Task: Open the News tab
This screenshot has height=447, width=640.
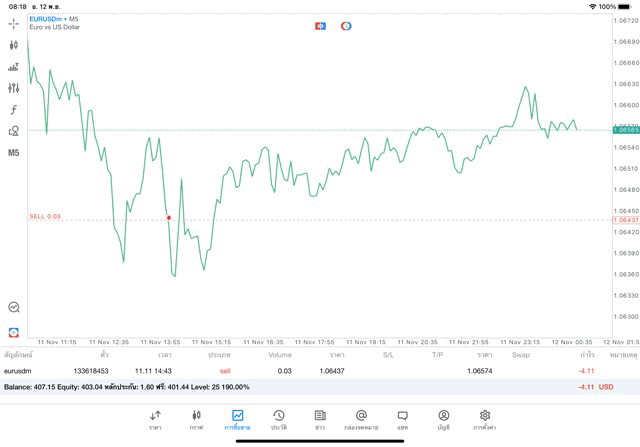Action: [x=320, y=419]
